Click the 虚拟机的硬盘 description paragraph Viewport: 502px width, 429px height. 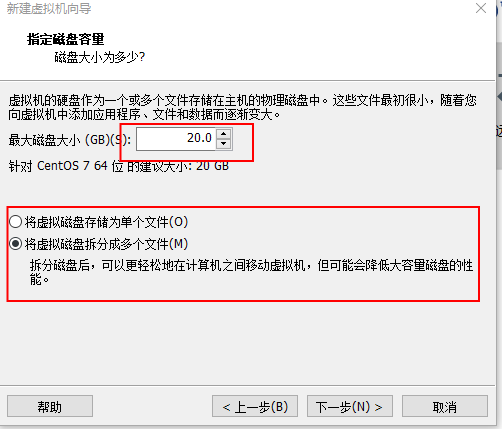(243, 107)
